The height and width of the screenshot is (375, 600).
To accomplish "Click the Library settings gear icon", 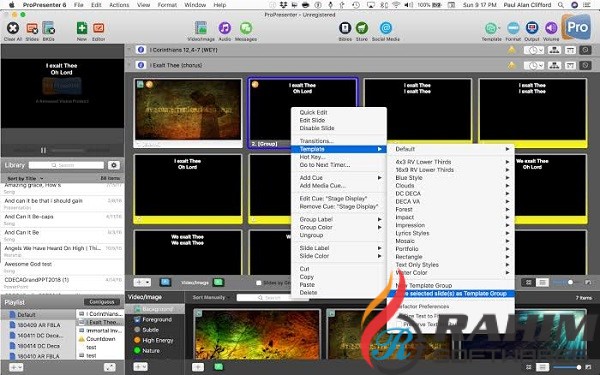I will pos(114,165).
